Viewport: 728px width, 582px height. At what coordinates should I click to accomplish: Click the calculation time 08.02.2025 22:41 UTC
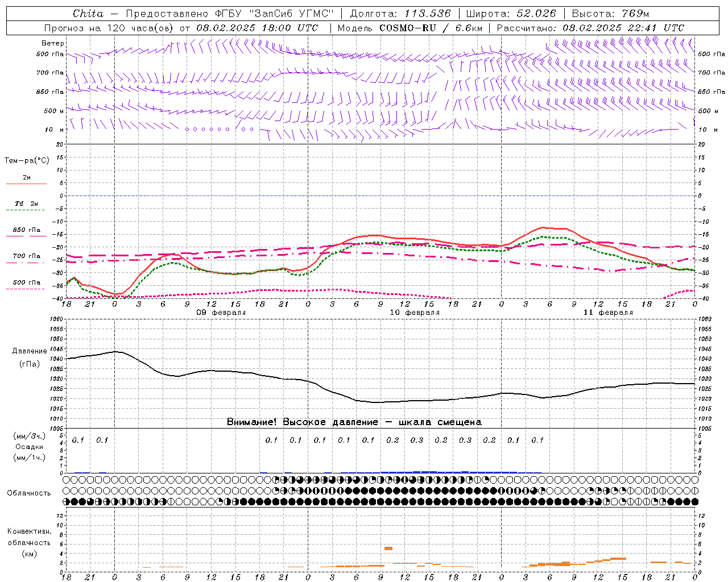623,27
